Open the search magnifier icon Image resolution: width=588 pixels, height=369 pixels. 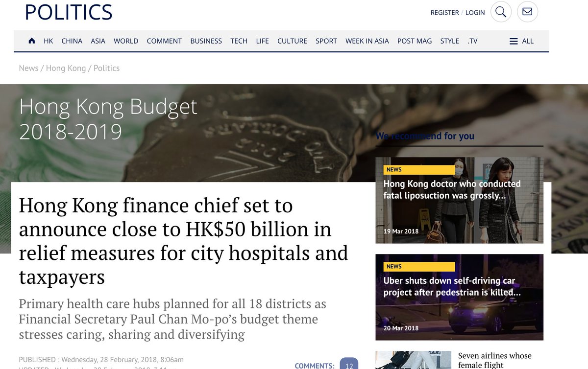click(x=500, y=12)
